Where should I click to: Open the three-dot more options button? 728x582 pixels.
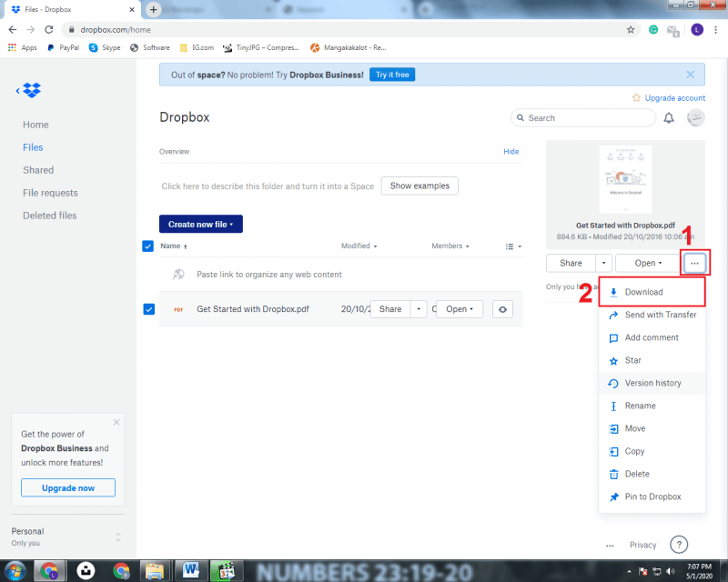(x=694, y=263)
